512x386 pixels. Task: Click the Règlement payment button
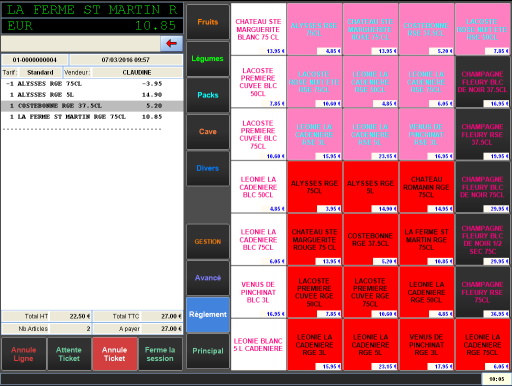click(x=208, y=314)
